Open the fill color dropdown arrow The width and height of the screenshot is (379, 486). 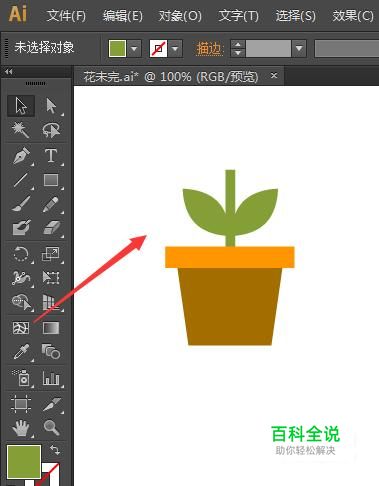pos(134,49)
